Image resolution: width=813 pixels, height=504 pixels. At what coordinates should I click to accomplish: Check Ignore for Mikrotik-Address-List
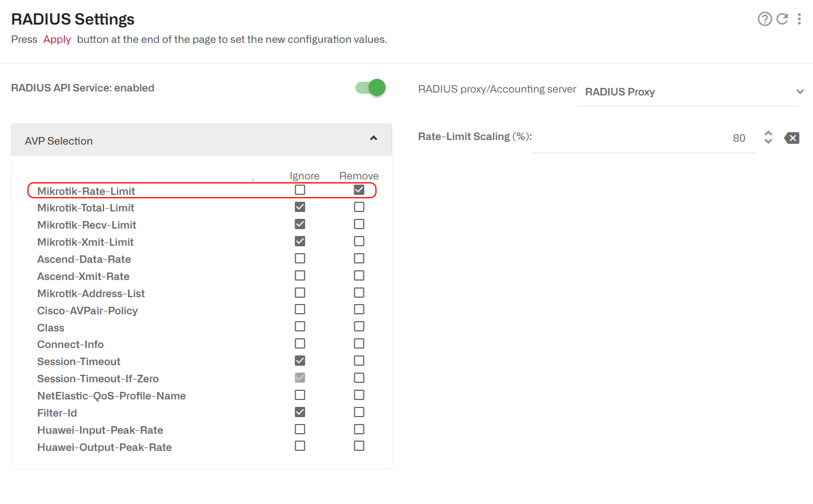coord(300,292)
